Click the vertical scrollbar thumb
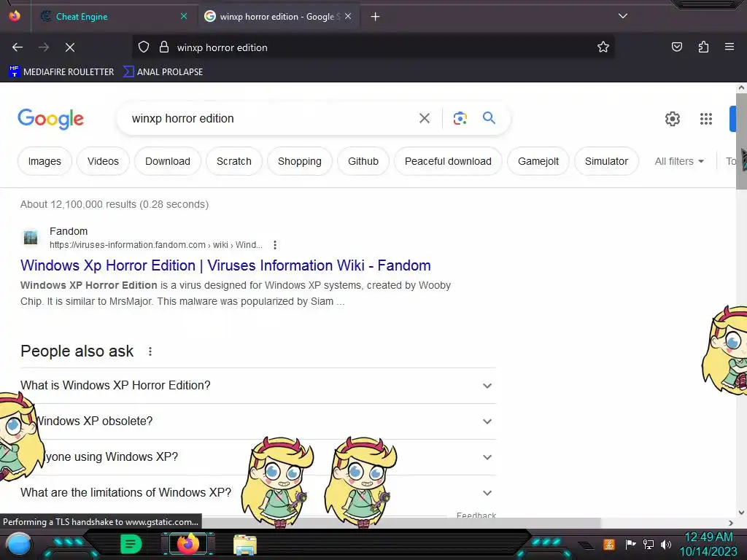The image size is (747, 560). (x=741, y=141)
